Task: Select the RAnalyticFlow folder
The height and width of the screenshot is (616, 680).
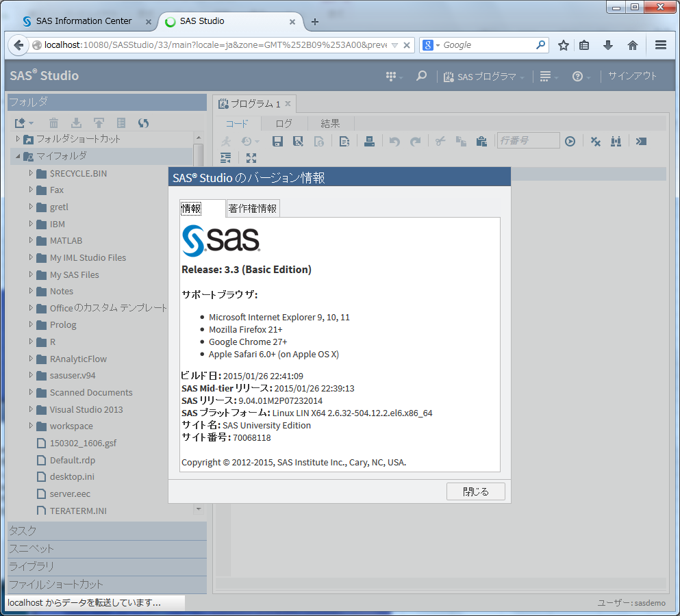Action: 78,359
